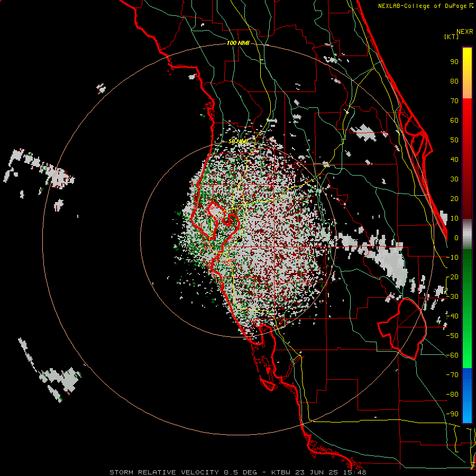Select the -40 value on velocity scale

(x=452, y=316)
